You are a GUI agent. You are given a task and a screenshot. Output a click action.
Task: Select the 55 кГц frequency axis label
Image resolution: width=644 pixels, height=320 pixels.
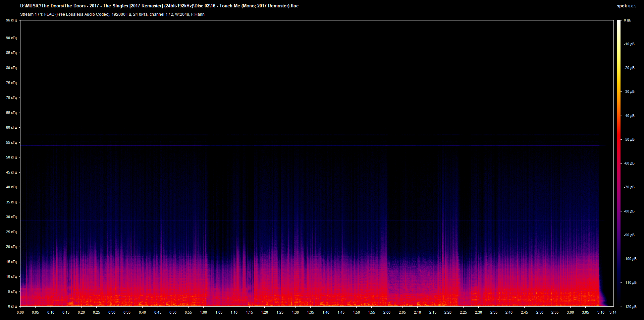(x=11, y=142)
